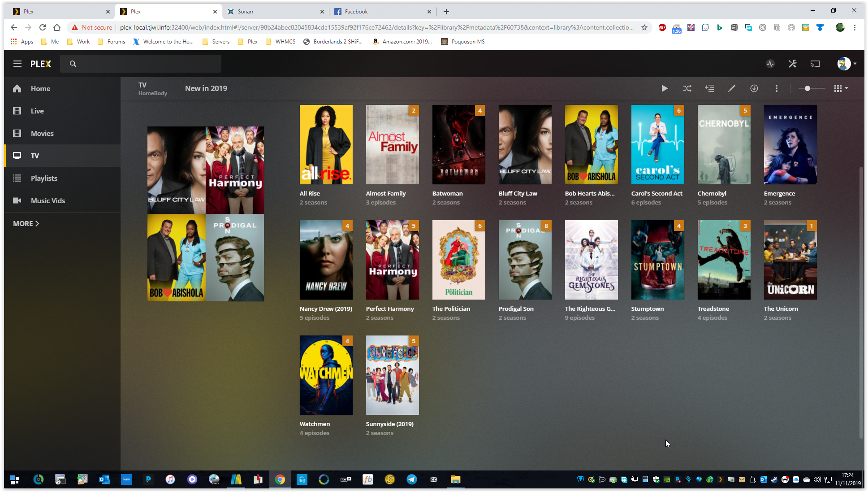The height and width of the screenshot is (492, 868).
Task: Open the grid view mode dropdown
Action: [841, 88]
